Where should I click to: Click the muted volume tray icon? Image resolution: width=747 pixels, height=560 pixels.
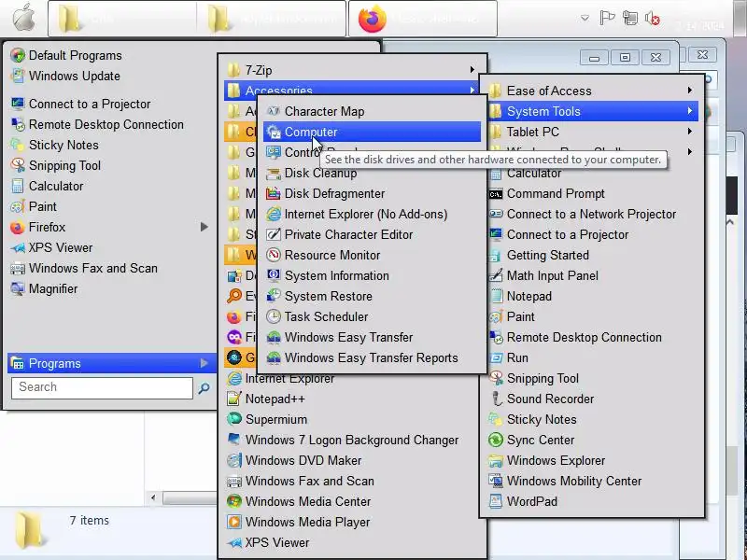652,18
